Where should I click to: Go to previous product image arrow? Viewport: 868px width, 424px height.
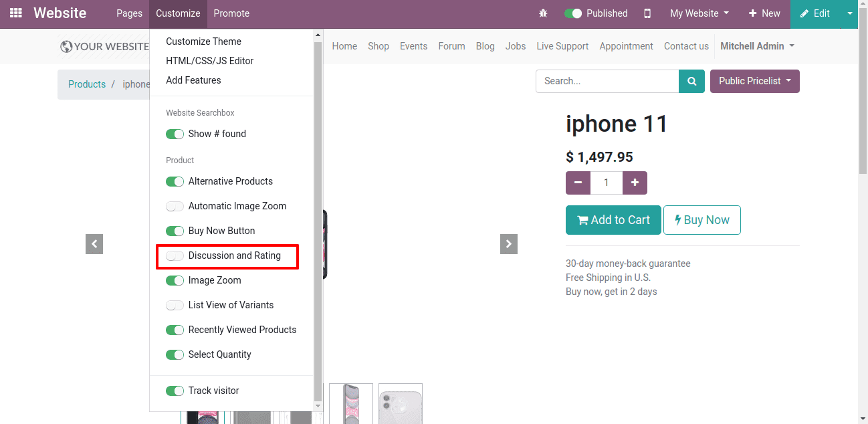pyautogui.click(x=94, y=244)
